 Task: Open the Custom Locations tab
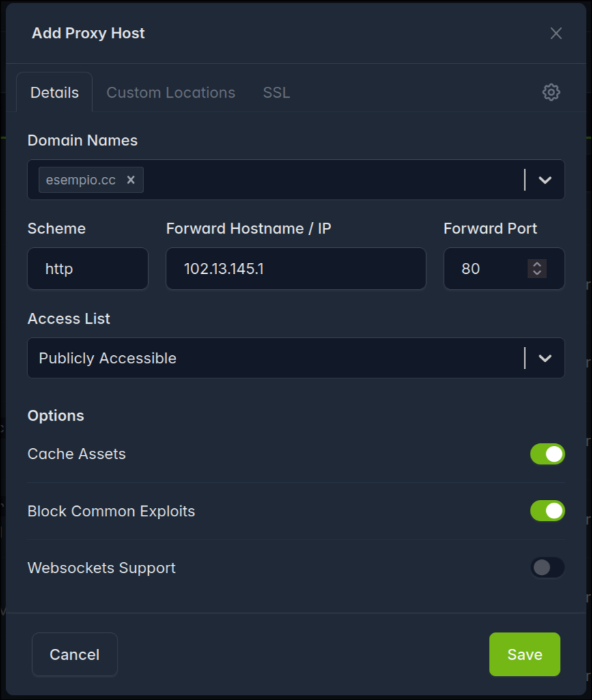(171, 92)
